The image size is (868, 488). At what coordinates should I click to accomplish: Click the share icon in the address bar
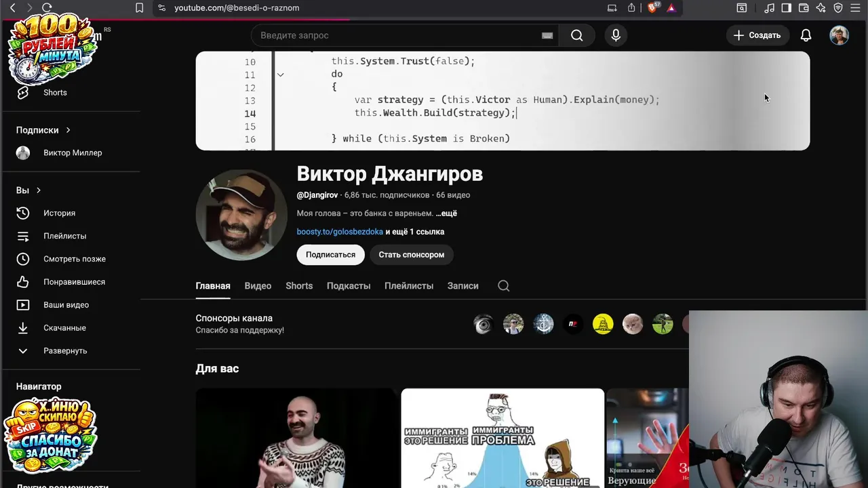pyautogui.click(x=631, y=8)
